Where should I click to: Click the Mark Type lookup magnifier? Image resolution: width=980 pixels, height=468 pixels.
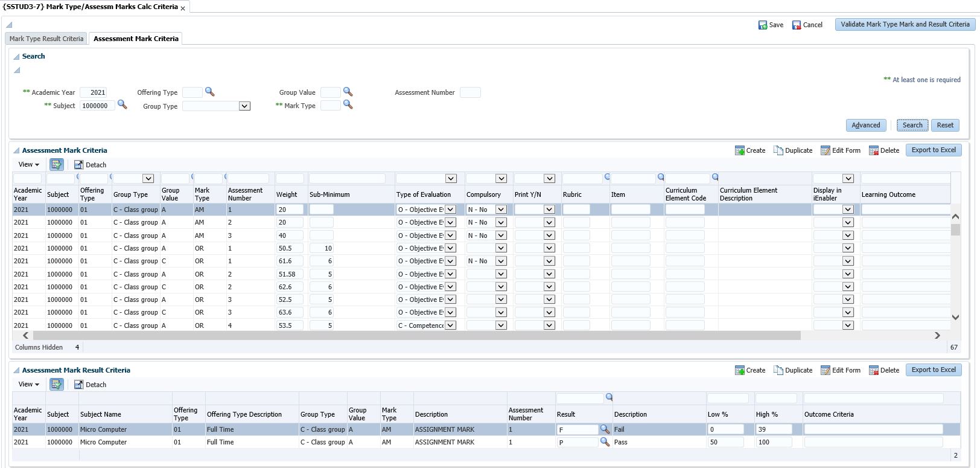pyautogui.click(x=348, y=104)
